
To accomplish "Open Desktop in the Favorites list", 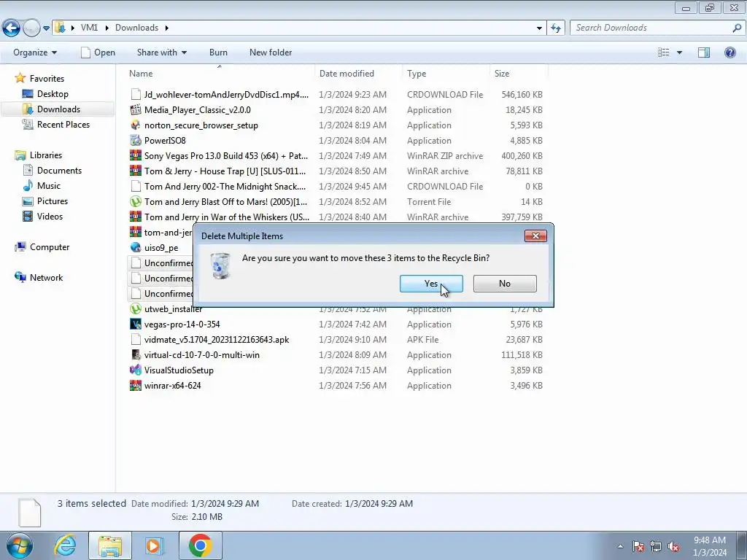I will (53, 94).
